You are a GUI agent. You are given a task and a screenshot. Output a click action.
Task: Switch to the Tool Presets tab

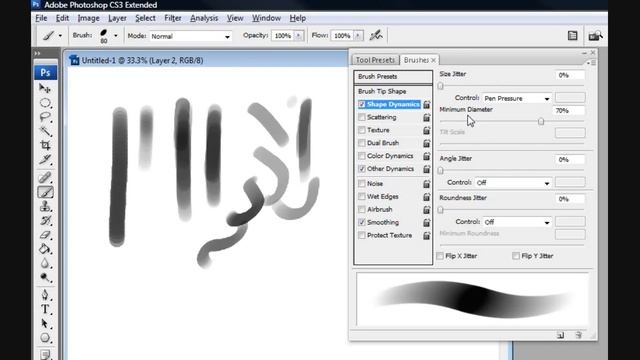(x=375, y=60)
